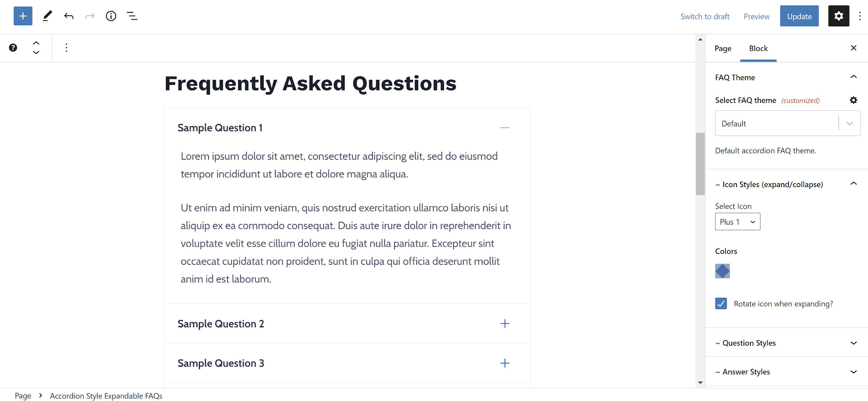
Task: Open the Document Overview list view
Action: 132,16
